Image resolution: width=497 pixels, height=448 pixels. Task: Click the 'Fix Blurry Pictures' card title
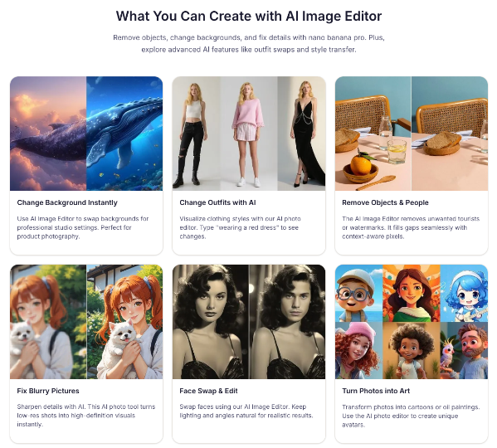[48, 391]
